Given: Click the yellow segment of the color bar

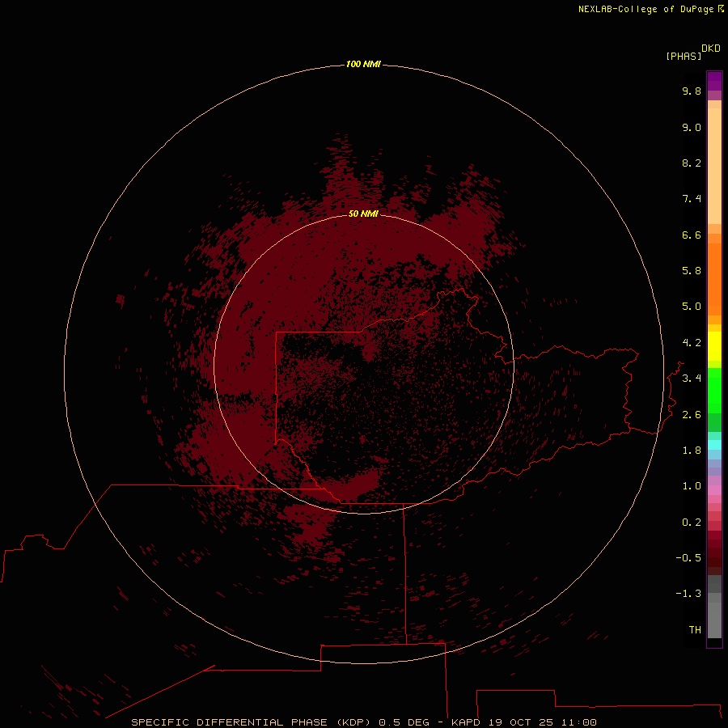Looking at the screenshot, I should (x=714, y=346).
